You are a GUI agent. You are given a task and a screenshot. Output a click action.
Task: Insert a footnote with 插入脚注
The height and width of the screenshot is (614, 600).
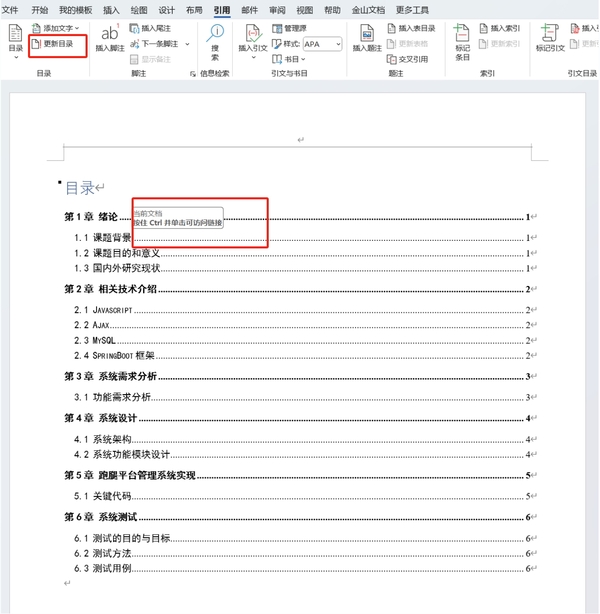pyautogui.click(x=110, y=38)
